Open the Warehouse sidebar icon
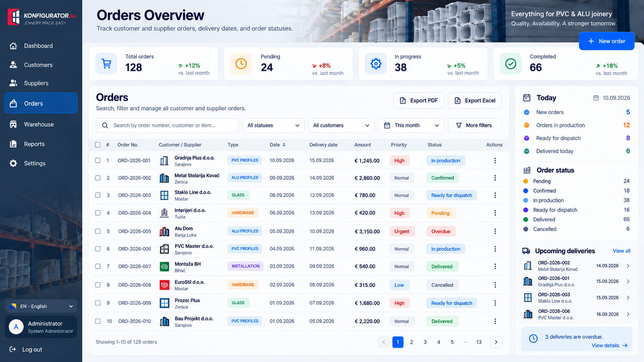The height and width of the screenshot is (362, 644). pos(13,124)
